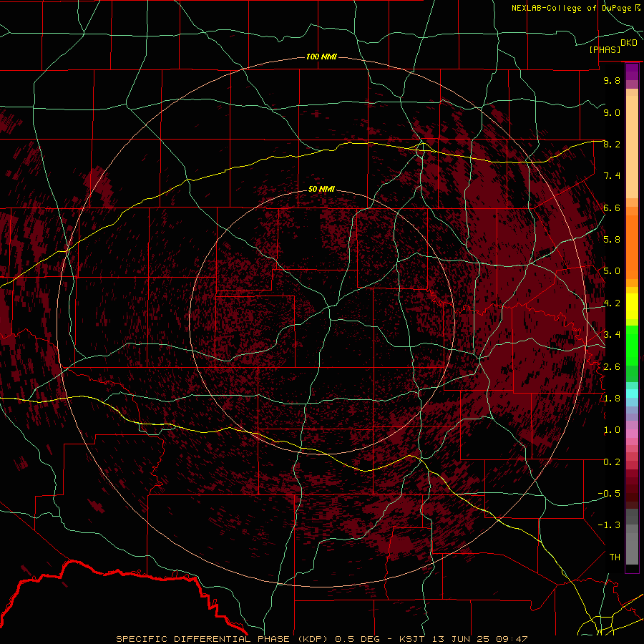This screenshot has width=644, height=644.
Task: Click the 1.0 scale value
Action: (612, 430)
